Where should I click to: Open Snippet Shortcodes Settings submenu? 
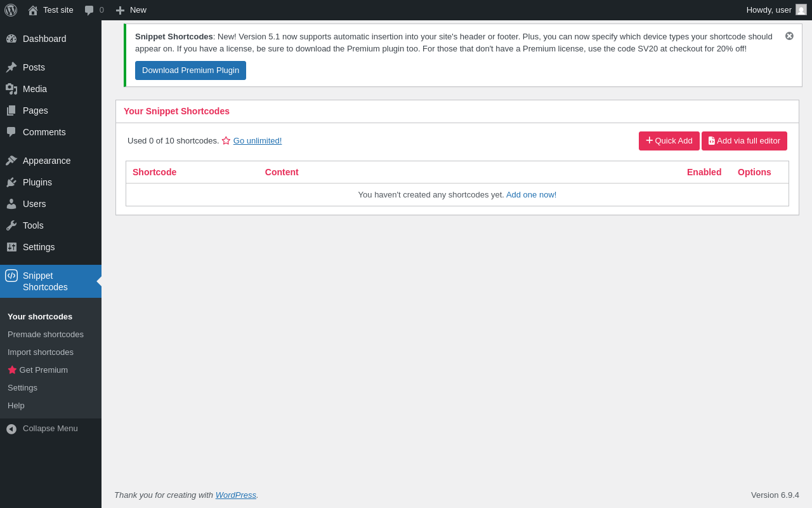[x=22, y=387]
